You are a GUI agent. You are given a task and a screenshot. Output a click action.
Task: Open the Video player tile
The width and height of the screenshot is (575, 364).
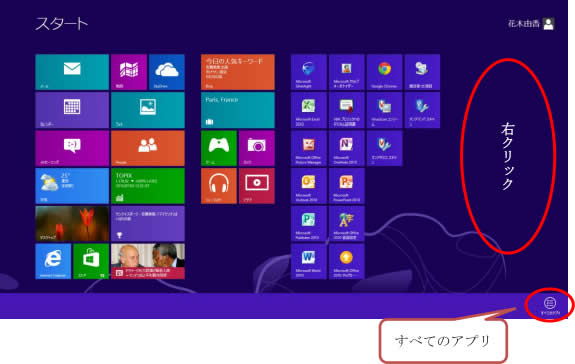(x=256, y=186)
